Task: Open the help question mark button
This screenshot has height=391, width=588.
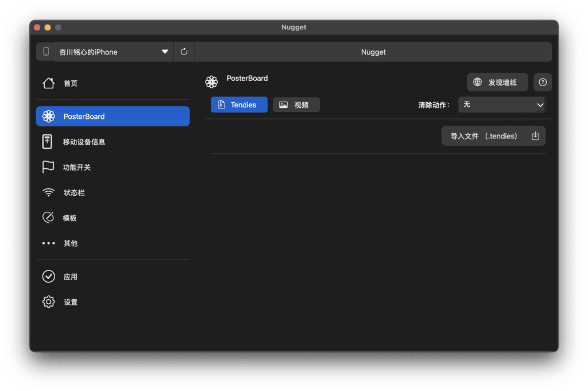Action: [x=543, y=82]
